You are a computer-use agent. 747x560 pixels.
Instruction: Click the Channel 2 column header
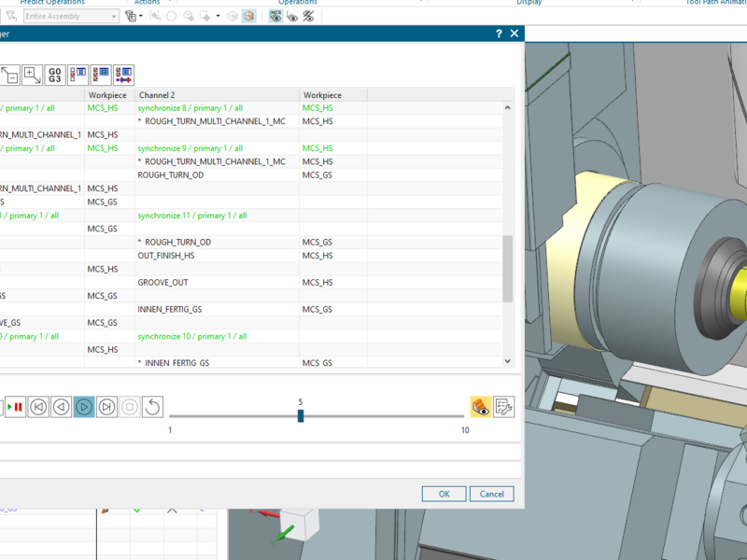point(218,95)
